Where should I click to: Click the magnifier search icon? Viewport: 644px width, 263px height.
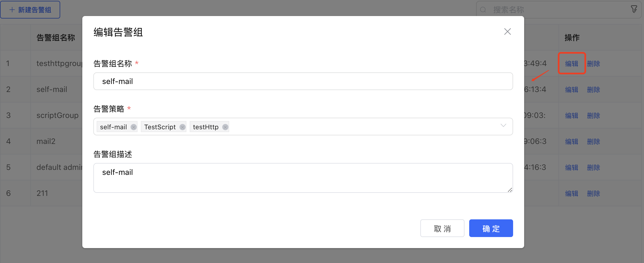(x=483, y=10)
